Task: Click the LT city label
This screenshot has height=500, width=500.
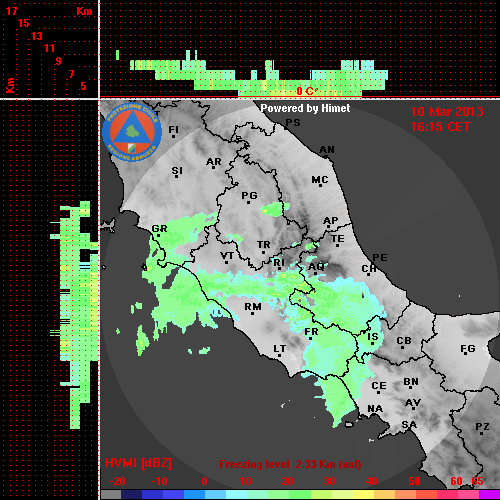Action: (280, 349)
